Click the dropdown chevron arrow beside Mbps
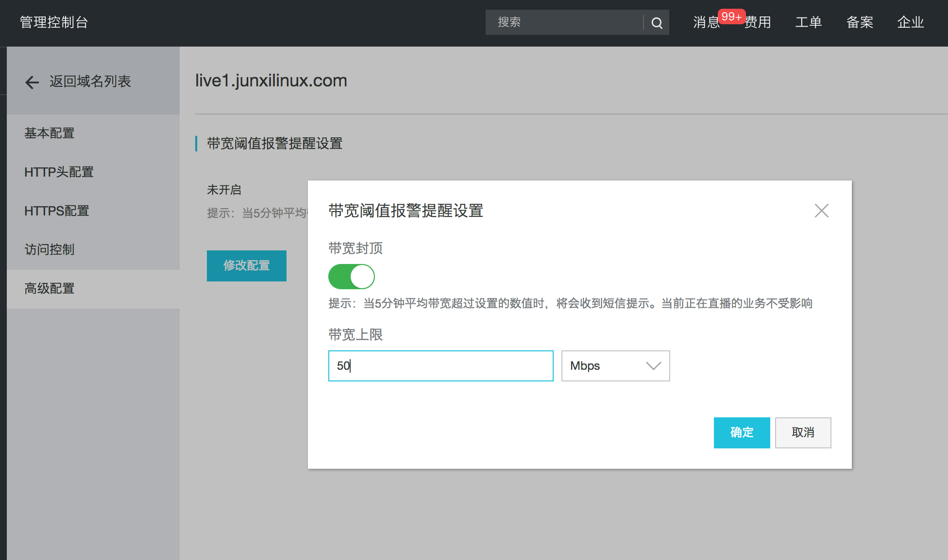 653,366
